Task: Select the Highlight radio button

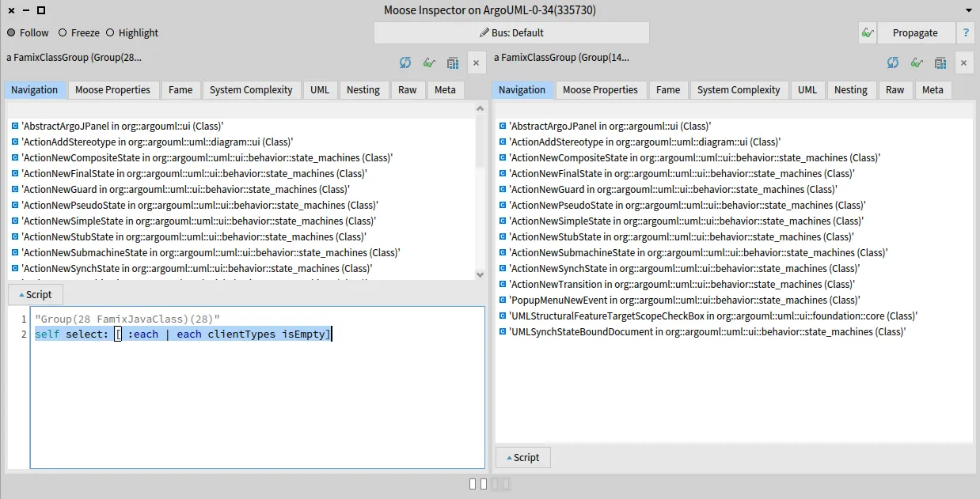Action: point(110,32)
